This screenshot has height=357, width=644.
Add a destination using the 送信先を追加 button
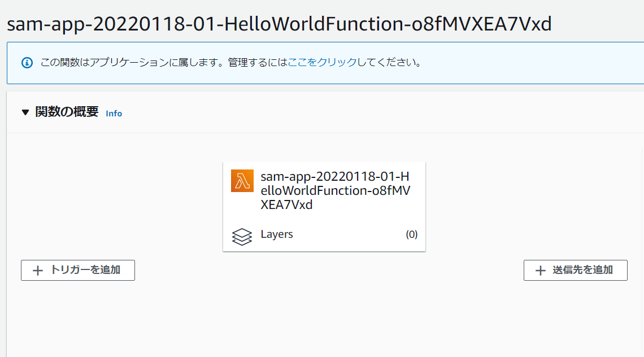[x=575, y=270]
